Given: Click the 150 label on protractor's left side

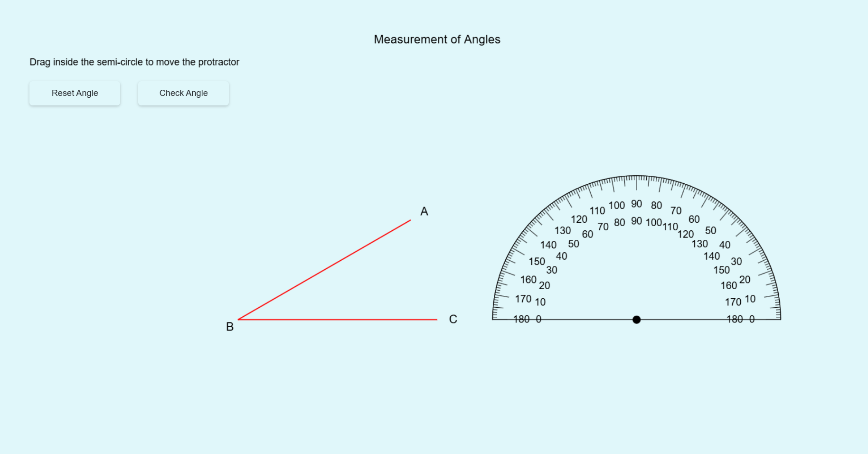Looking at the screenshot, I should [x=537, y=261].
